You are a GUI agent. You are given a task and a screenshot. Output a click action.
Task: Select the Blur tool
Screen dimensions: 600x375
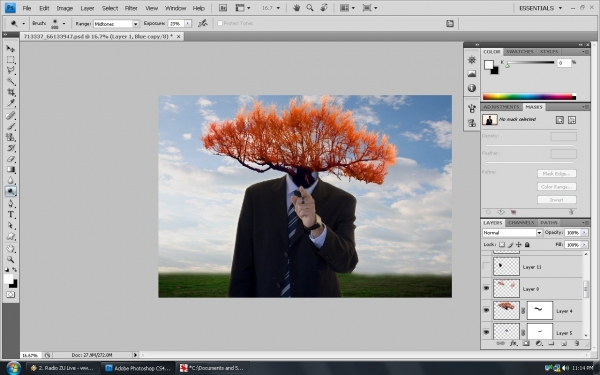pos(10,181)
